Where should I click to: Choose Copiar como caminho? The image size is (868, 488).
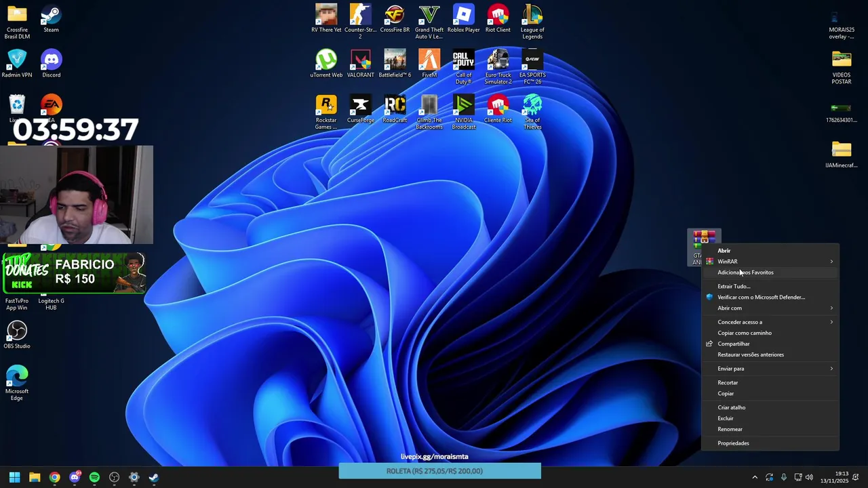(770, 333)
